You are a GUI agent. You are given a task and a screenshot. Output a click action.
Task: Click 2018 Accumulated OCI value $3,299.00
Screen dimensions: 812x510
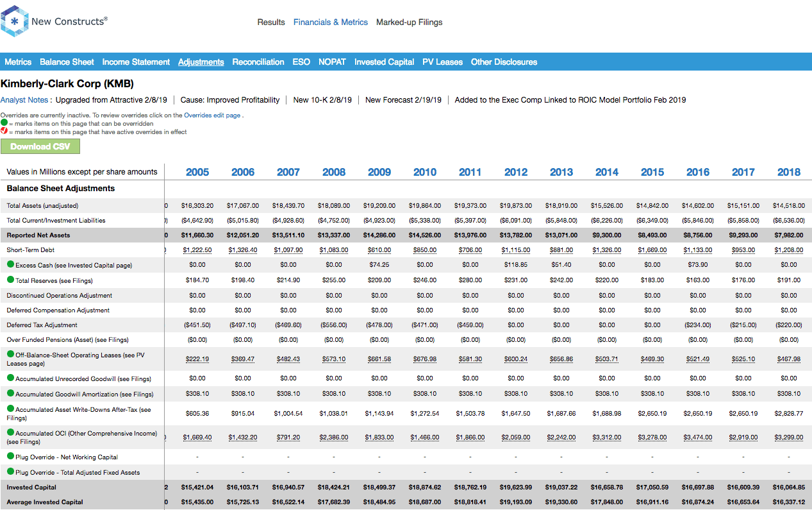pyautogui.click(x=789, y=438)
